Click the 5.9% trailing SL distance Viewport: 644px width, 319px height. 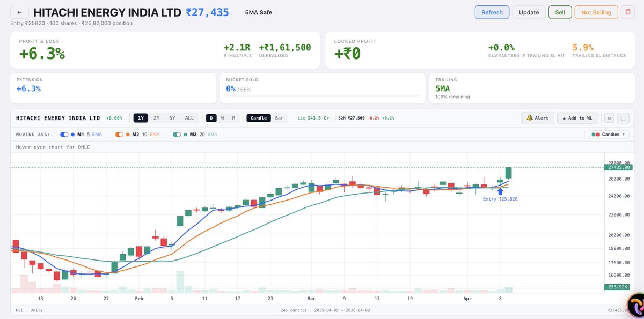583,47
